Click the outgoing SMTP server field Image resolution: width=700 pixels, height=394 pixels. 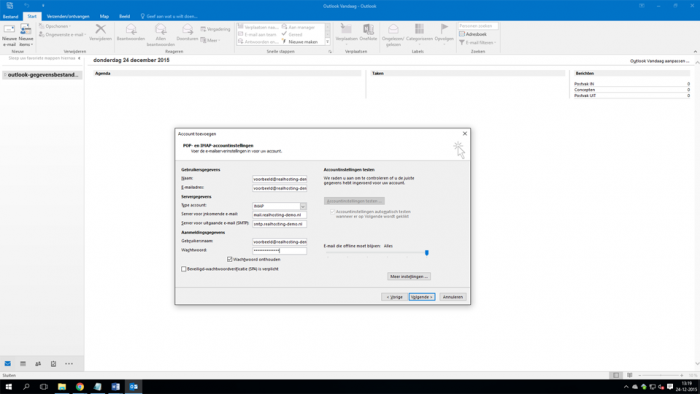279,224
